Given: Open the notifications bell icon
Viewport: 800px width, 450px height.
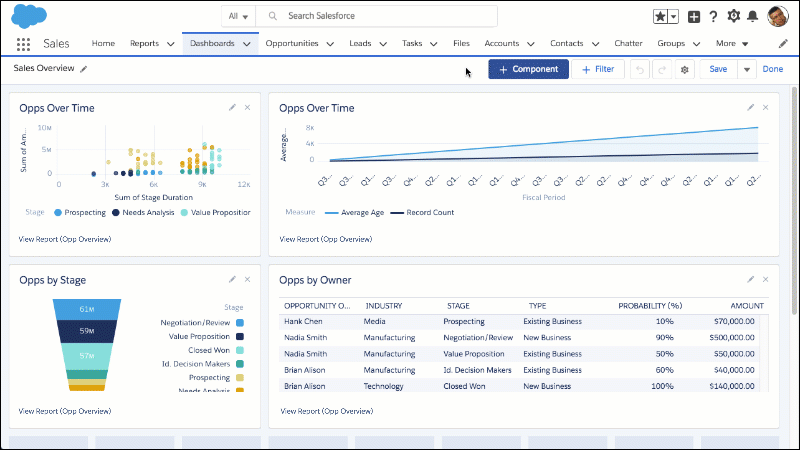Looking at the screenshot, I should 752,16.
